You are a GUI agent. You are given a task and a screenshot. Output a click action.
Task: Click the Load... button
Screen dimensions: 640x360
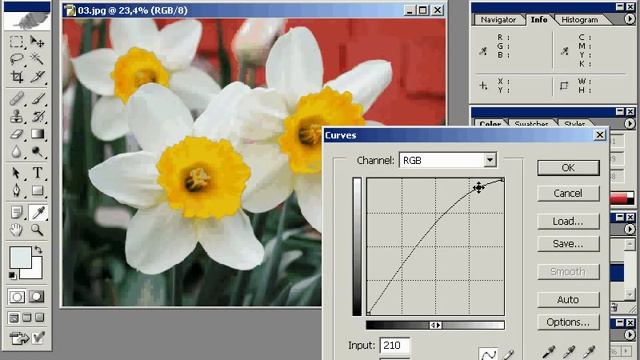pos(568,221)
